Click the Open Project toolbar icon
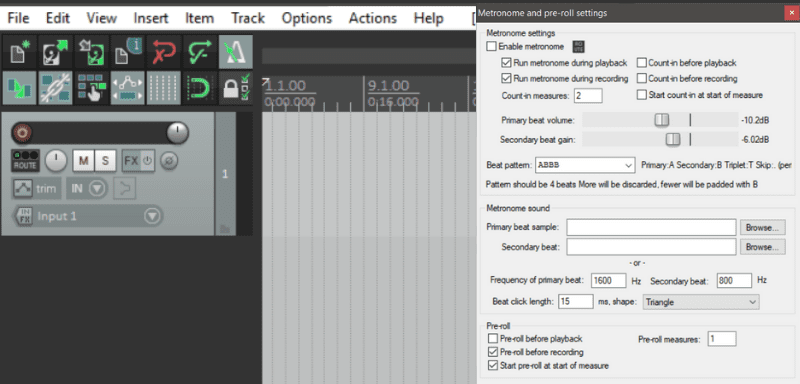Viewport: 800px width, 384px height. point(55,52)
